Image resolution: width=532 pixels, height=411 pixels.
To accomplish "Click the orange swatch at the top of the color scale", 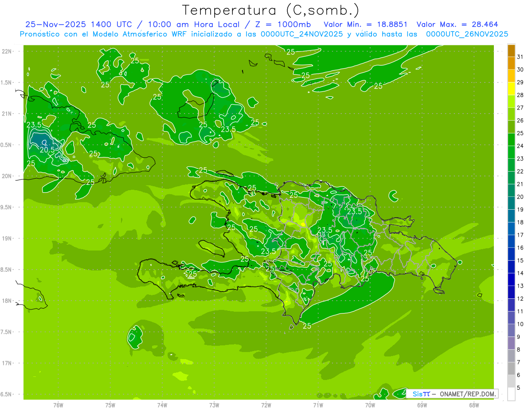I will point(511,51).
